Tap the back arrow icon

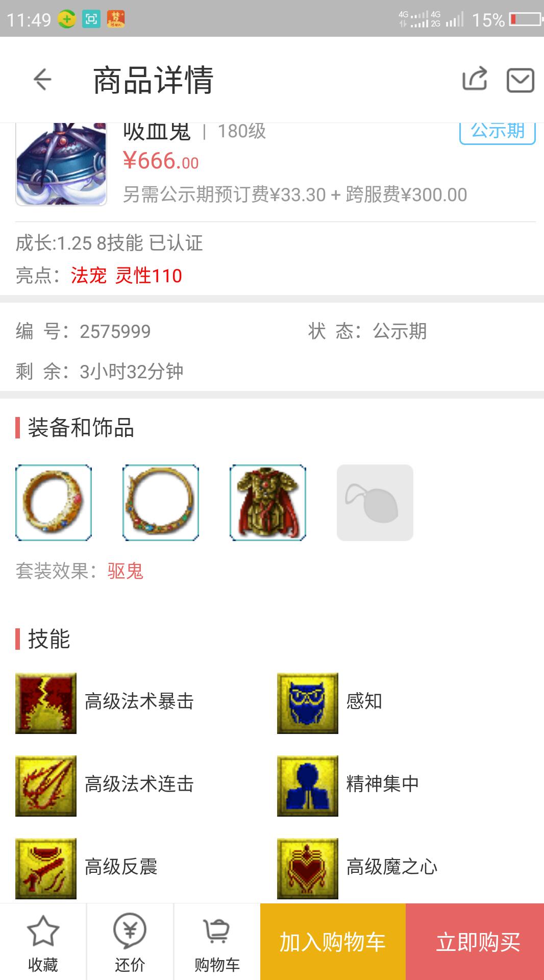coord(42,80)
